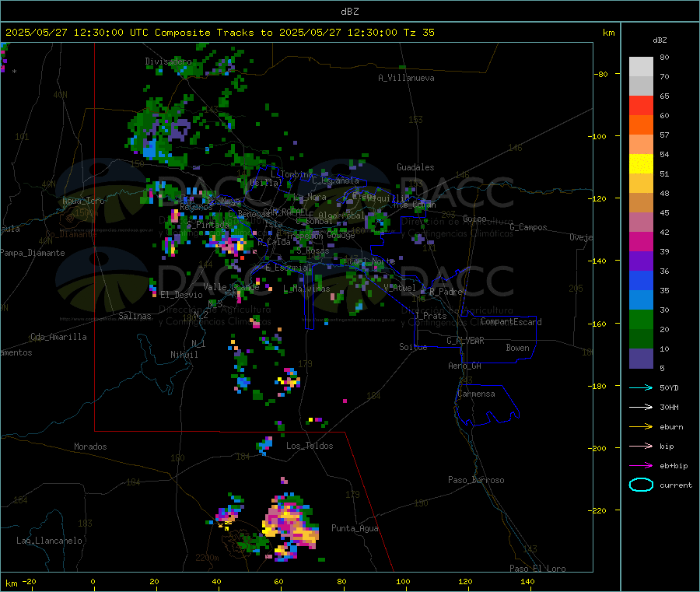Click the large storm cell near Punta_Agua

point(290,527)
